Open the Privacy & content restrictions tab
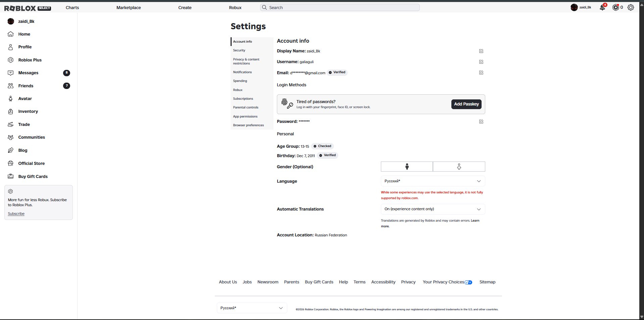This screenshot has width=644, height=320. pos(252,61)
